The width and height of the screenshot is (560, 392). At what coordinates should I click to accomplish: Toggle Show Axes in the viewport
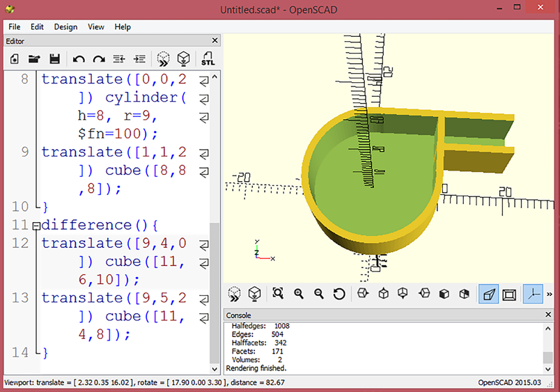[x=533, y=295]
